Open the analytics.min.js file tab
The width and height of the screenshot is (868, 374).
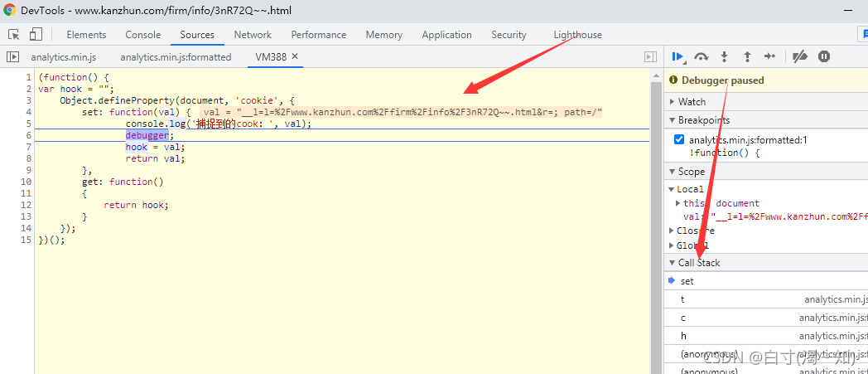pos(64,56)
